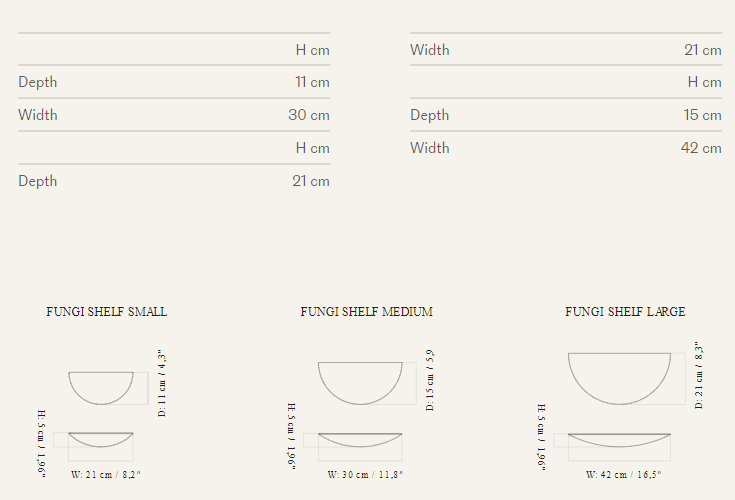Viewport: 735px width, 500px height.
Task: Select the Depth 21 cm table row
Action: [x=174, y=181]
